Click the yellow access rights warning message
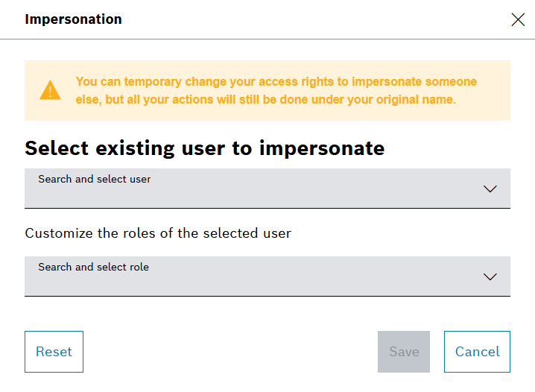The image size is (535, 392). pyautogui.click(x=276, y=81)
